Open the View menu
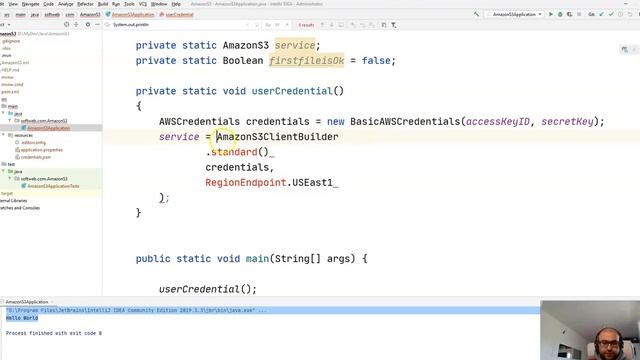This screenshot has width=640, height=360. 13,4
